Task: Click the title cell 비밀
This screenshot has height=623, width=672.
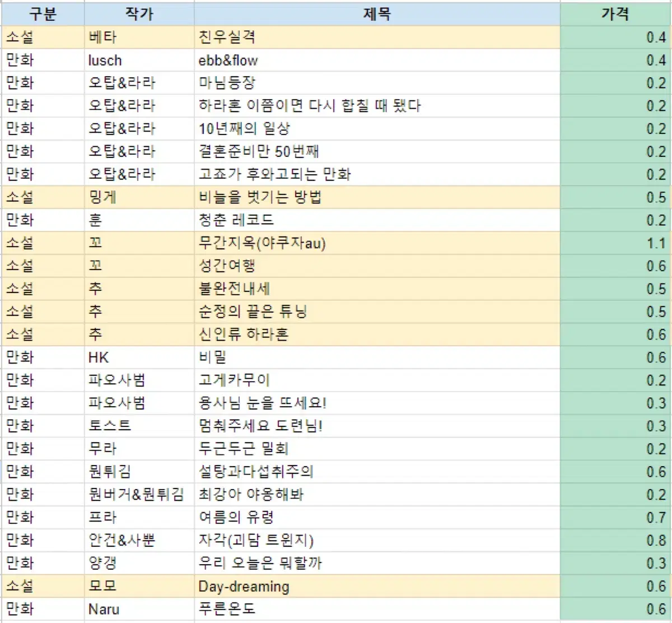Action: 377,357
